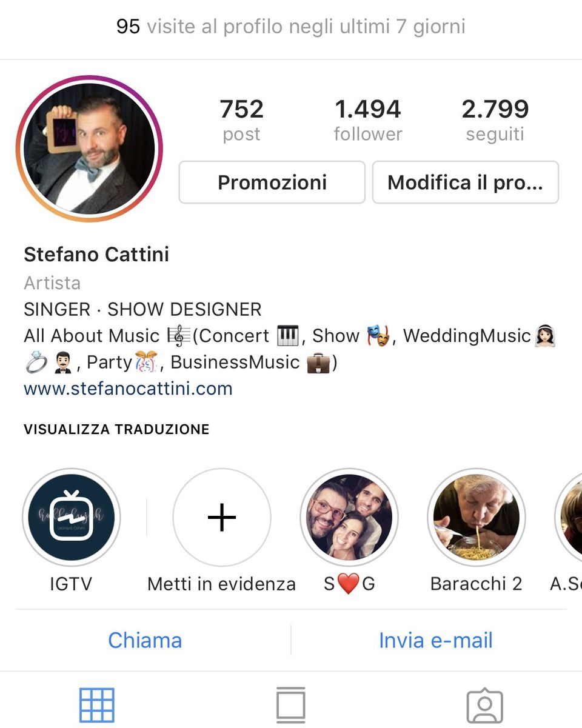The height and width of the screenshot is (728, 582).
Task: Tap Invia e-mail contact button
Action: point(436,640)
